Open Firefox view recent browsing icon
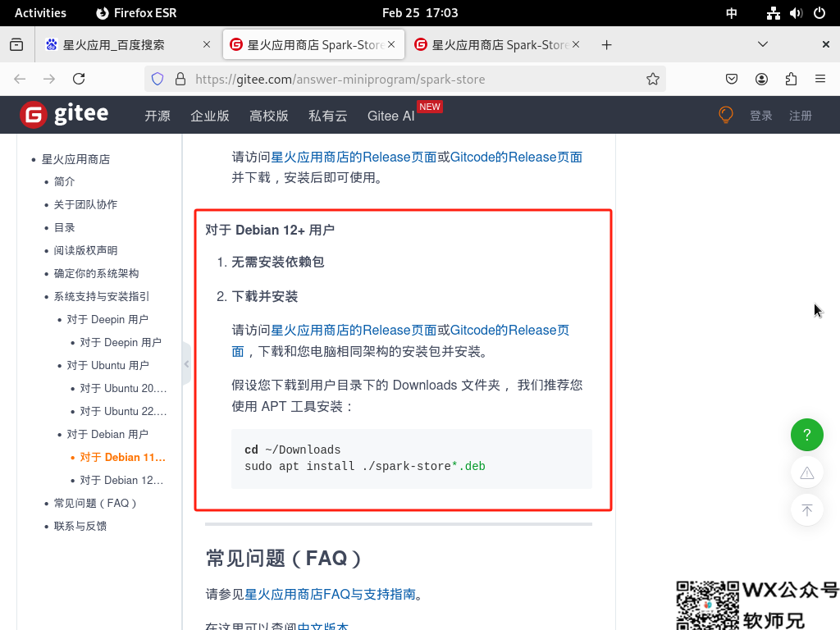This screenshot has width=840, height=630. point(16,44)
